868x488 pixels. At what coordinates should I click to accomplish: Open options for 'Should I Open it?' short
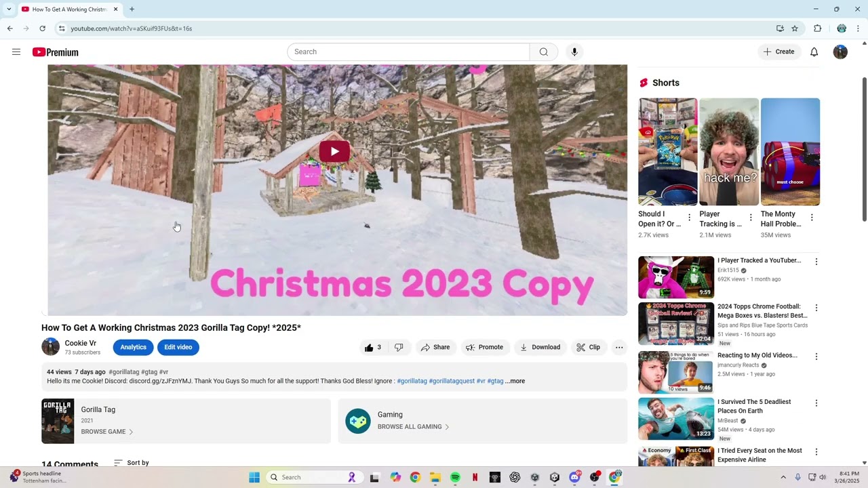click(689, 218)
